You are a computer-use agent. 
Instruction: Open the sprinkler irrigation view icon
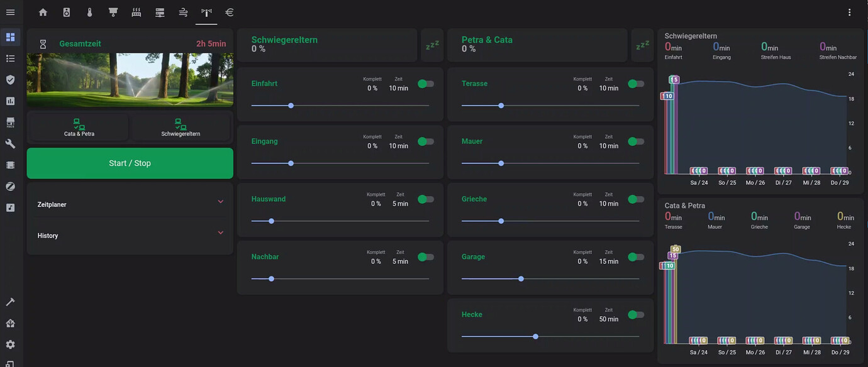coord(206,12)
